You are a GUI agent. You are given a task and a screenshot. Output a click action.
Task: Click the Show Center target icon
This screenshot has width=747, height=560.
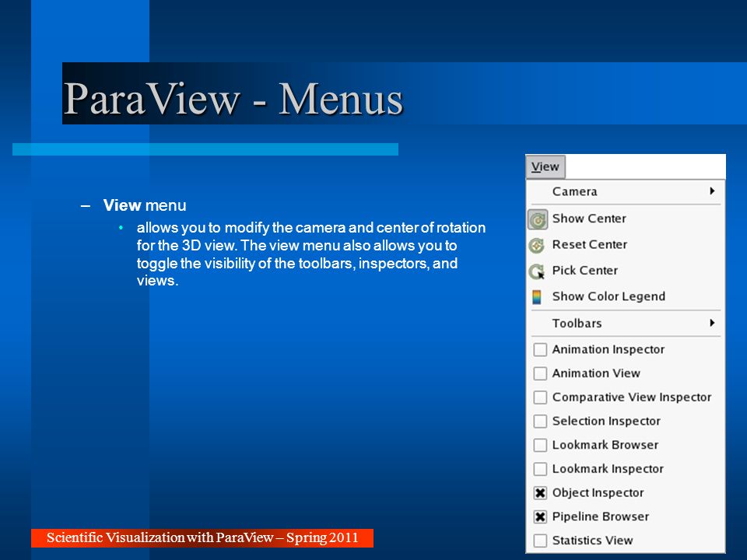tap(538, 220)
